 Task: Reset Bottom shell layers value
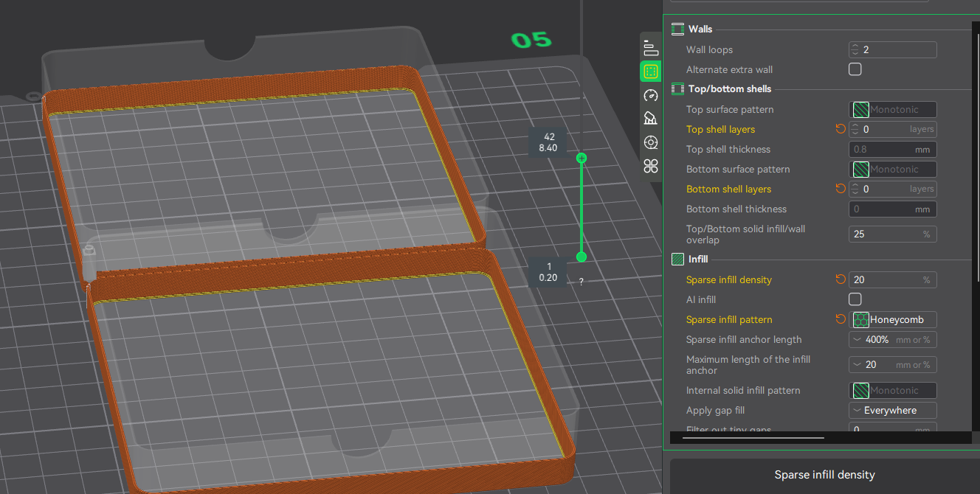(x=840, y=189)
